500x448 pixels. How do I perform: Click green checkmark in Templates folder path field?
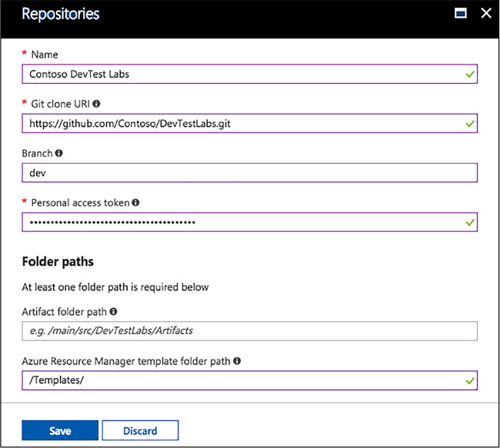click(x=470, y=381)
